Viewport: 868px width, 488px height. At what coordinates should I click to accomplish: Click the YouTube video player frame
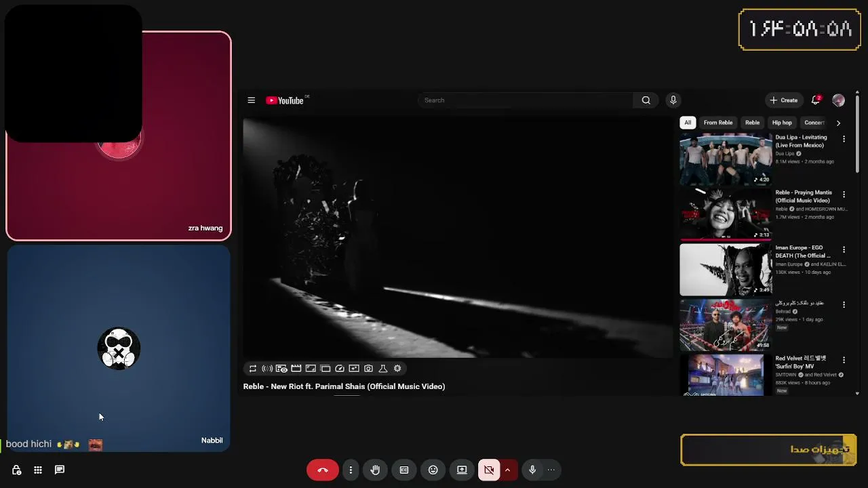458,238
